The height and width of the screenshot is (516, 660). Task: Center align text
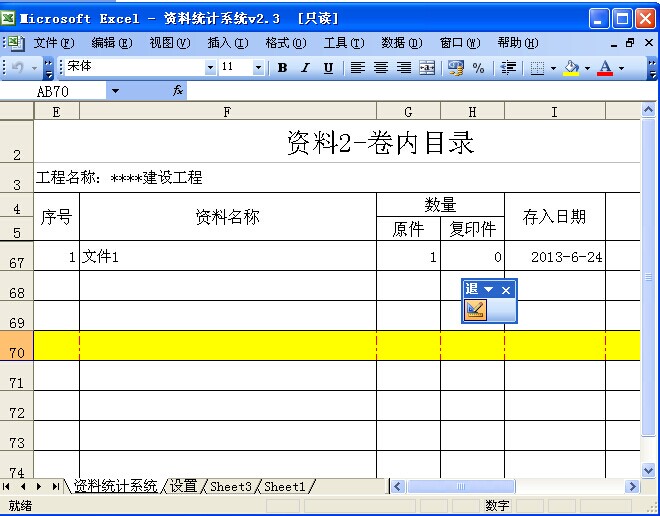[381, 68]
